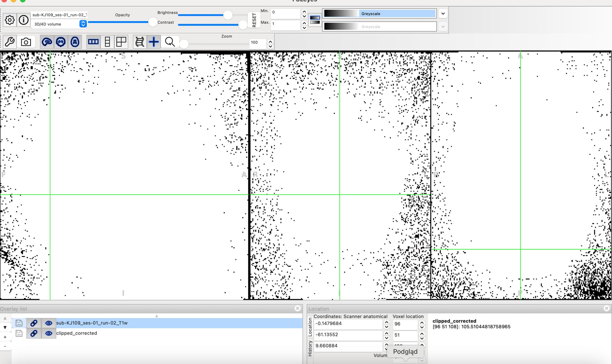
Task: Hide the sub-KJ109 T1w overlay
Action: point(48,323)
